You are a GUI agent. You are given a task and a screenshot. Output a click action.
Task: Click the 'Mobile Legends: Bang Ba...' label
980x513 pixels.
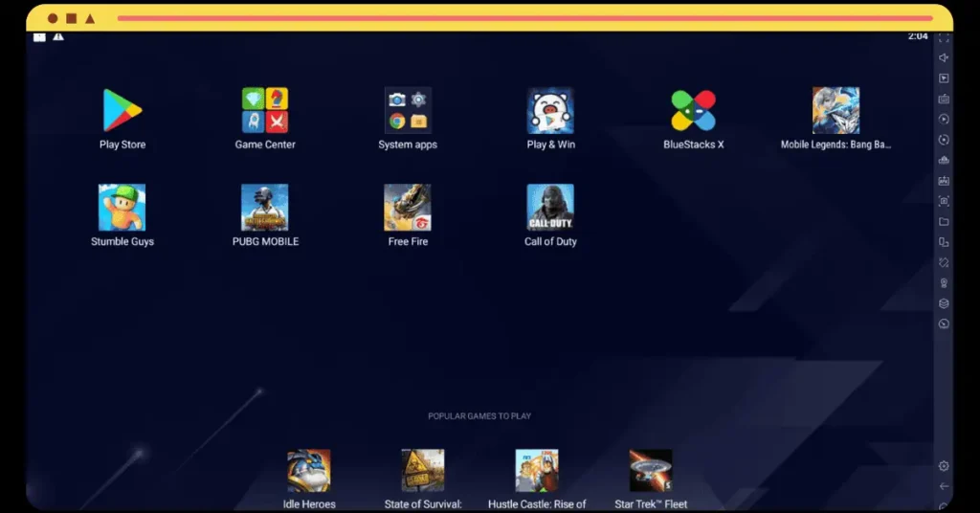tap(835, 145)
